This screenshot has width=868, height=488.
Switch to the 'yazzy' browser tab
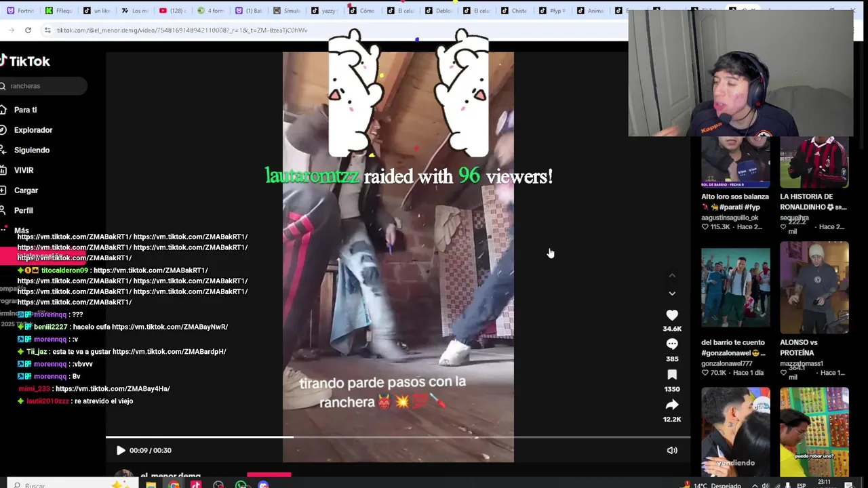pyautogui.click(x=325, y=11)
